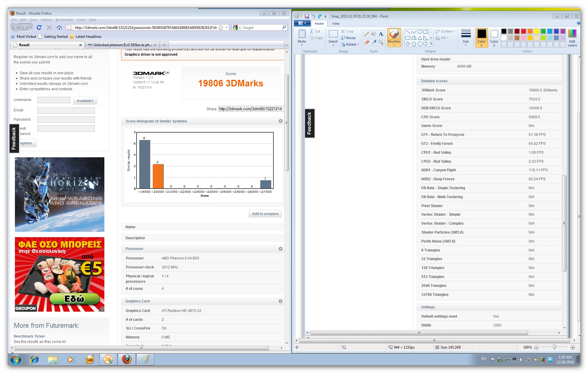Viewport: 588px width, 373px height.
Task: Pick the Eraser tool in Paint
Action: (367, 42)
